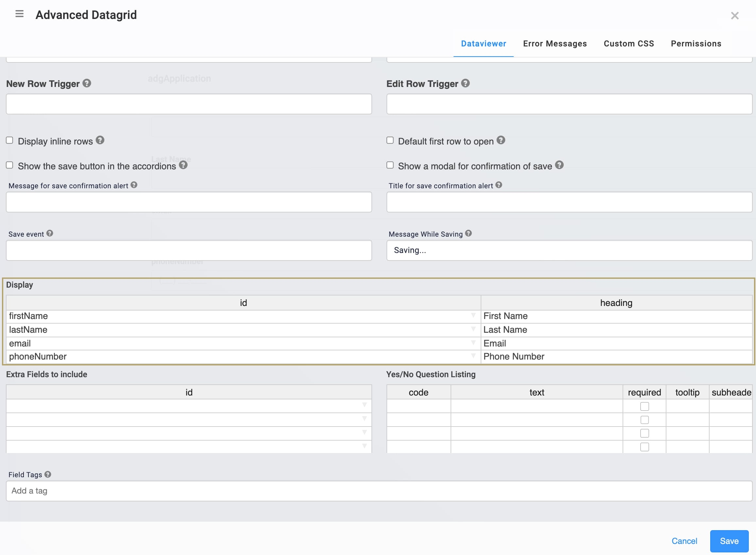Image resolution: width=756 pixels, height=555 pixels.
Task: Click the Cancel link
Action: (x=684, y=541)
